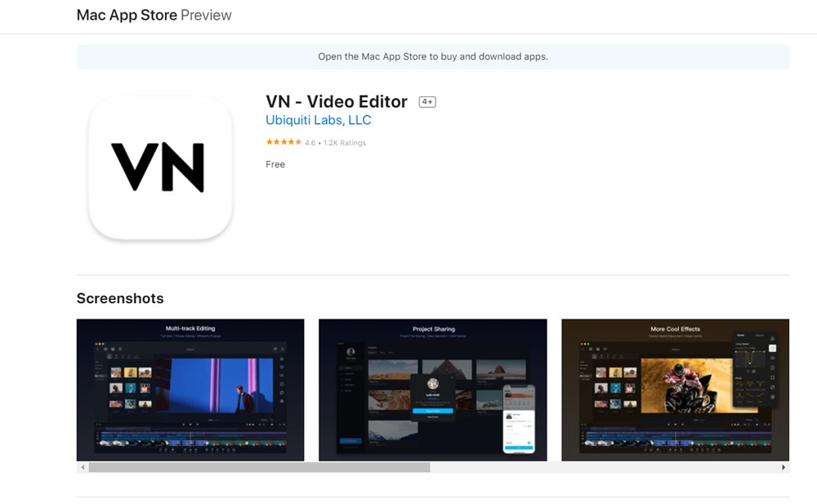Open the Project Sharing screenshot

pyautogui.click(x=433, y=390)
